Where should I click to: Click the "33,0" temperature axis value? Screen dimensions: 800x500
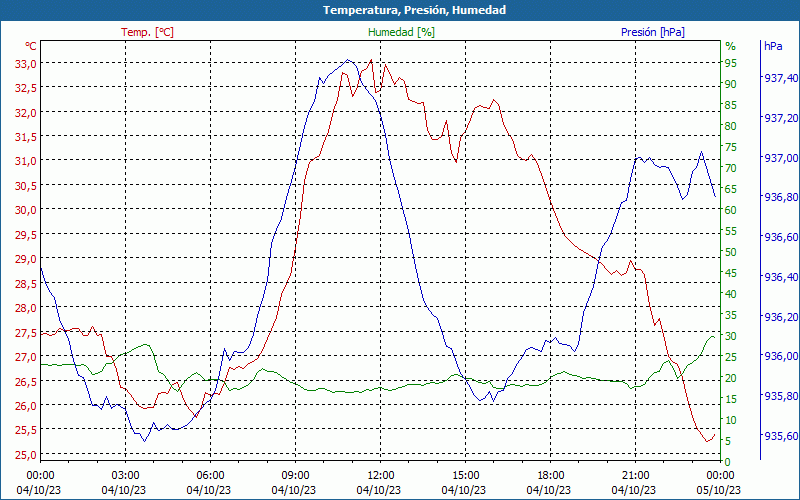[26, 63]
